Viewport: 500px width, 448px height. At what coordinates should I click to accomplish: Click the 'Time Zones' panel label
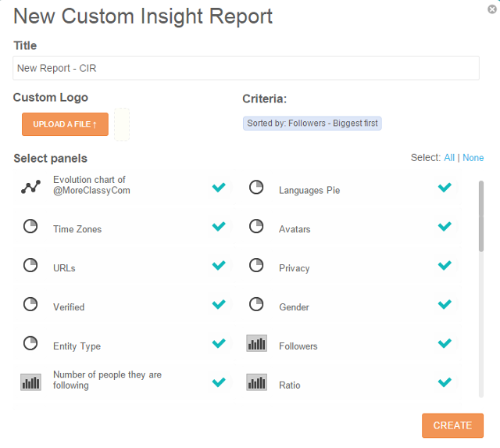pyautogui.click(x=77, y=229)
